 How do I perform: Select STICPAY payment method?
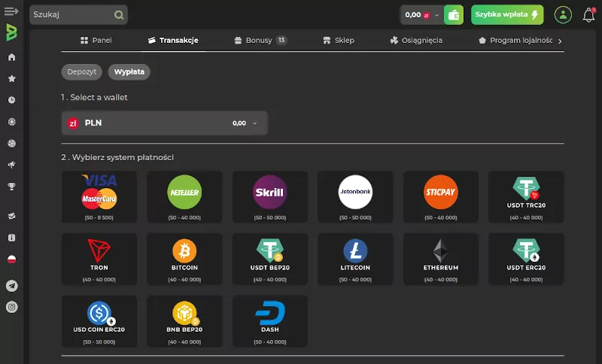441,197
